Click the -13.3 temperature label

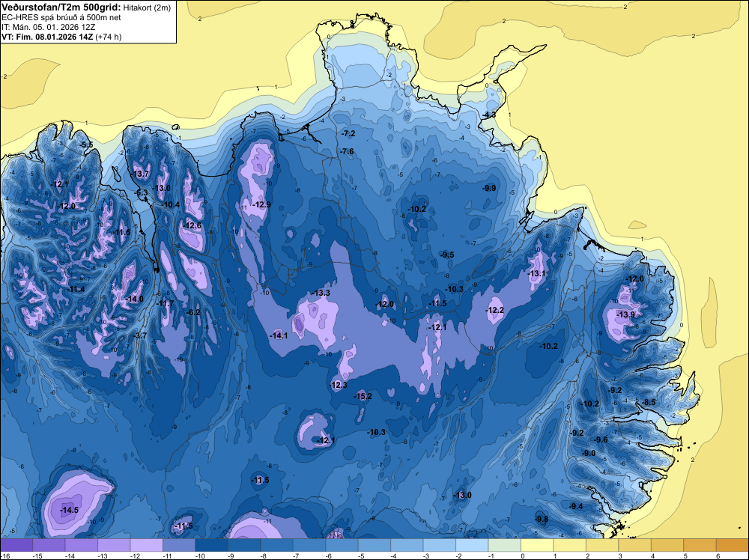coord(321,293)
